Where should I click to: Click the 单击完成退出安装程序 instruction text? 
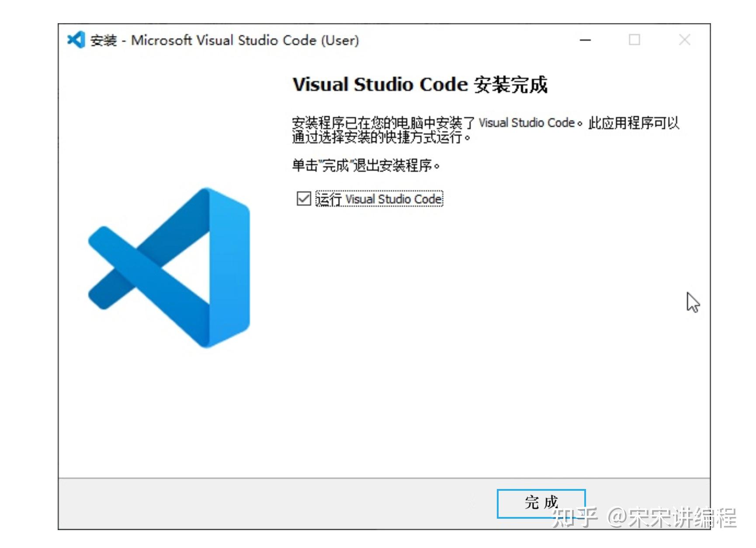[x=366, y=165]
